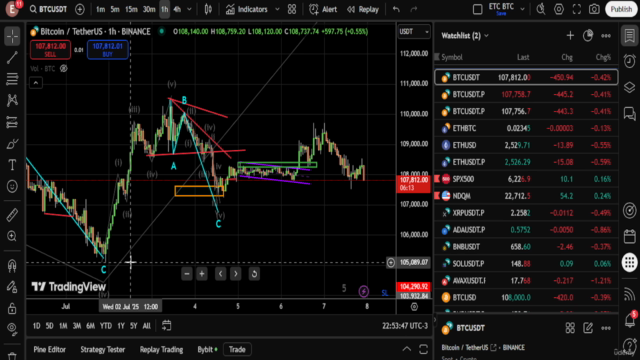Zoom in the chart plus button
Image resolution: width=640 pixels, height=360 pixels.
click(x=202, y=274)
